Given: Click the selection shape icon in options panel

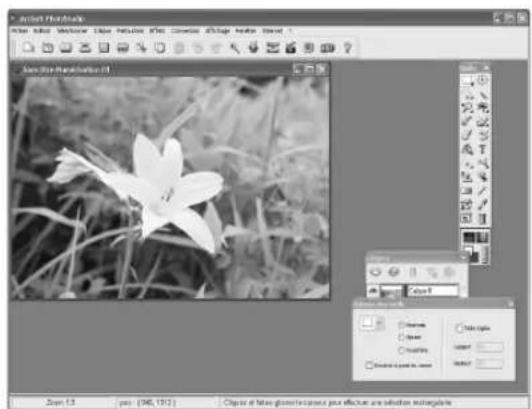Looking at the screenshot, I should point(367,323).
